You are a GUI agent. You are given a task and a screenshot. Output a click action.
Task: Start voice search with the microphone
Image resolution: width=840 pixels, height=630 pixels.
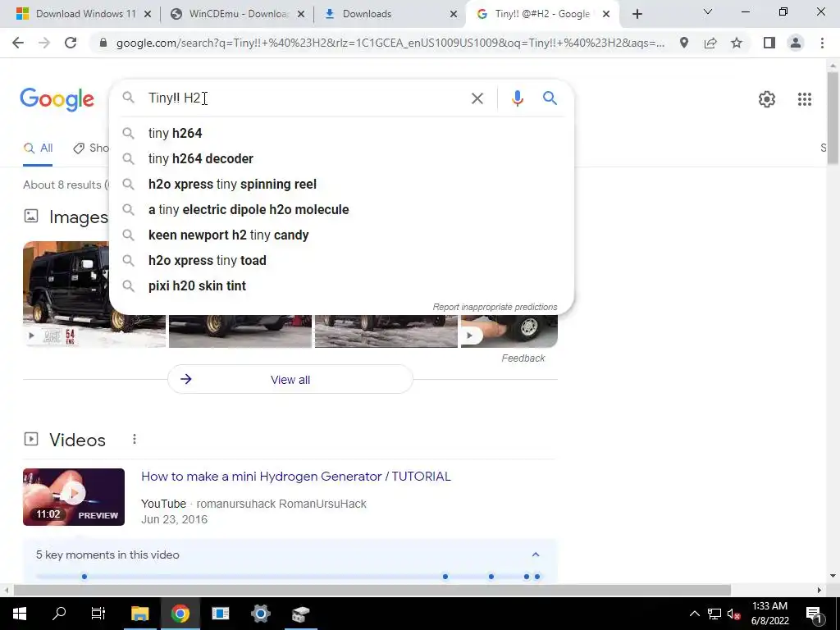pos(517,98)
